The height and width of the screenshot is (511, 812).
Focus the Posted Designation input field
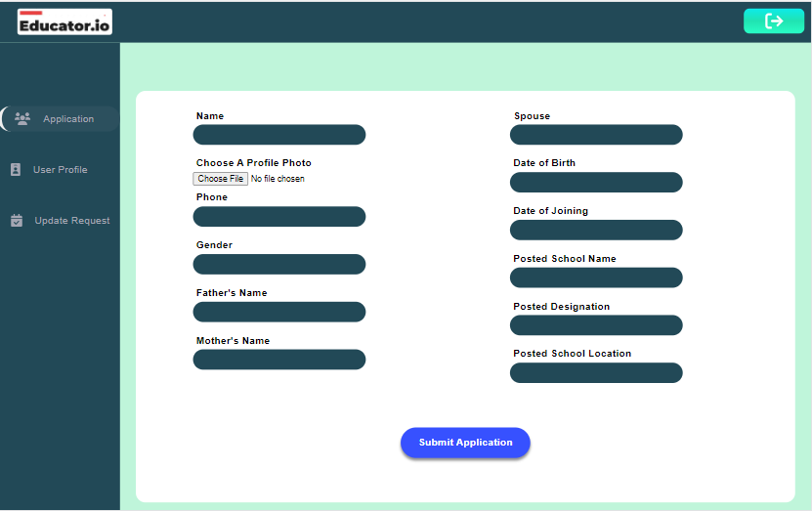point(596,325)
